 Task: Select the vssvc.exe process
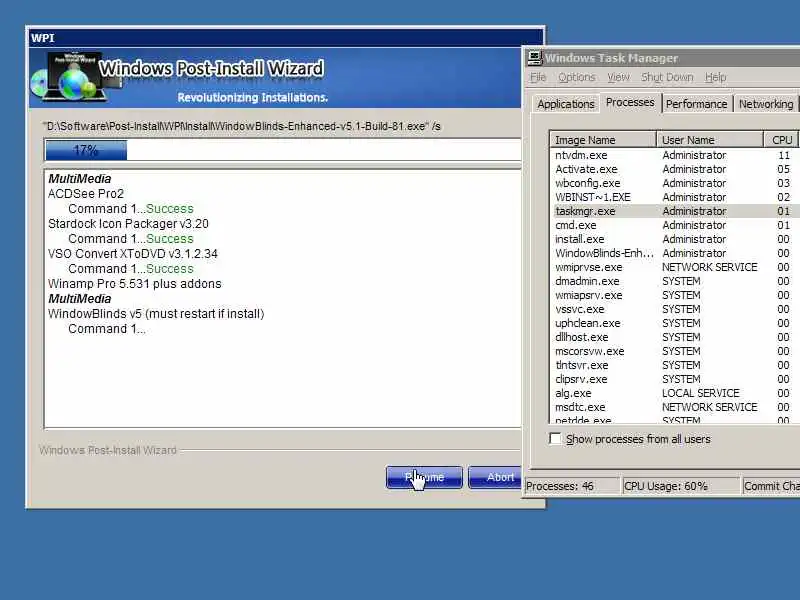point(674,309)
